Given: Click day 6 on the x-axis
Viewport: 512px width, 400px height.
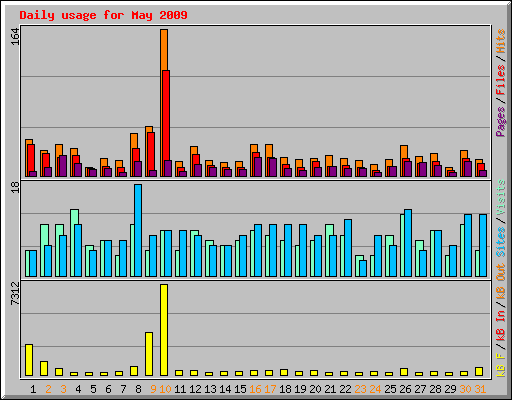Looking at the screenshot, I should [x=108, y=389].
